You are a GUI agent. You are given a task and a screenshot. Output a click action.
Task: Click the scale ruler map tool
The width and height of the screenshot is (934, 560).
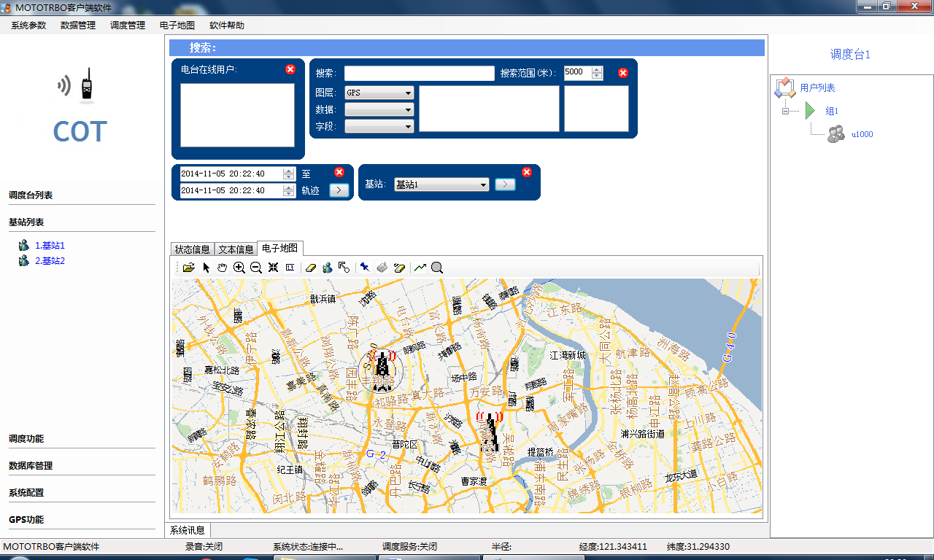[x=290, y=268]
